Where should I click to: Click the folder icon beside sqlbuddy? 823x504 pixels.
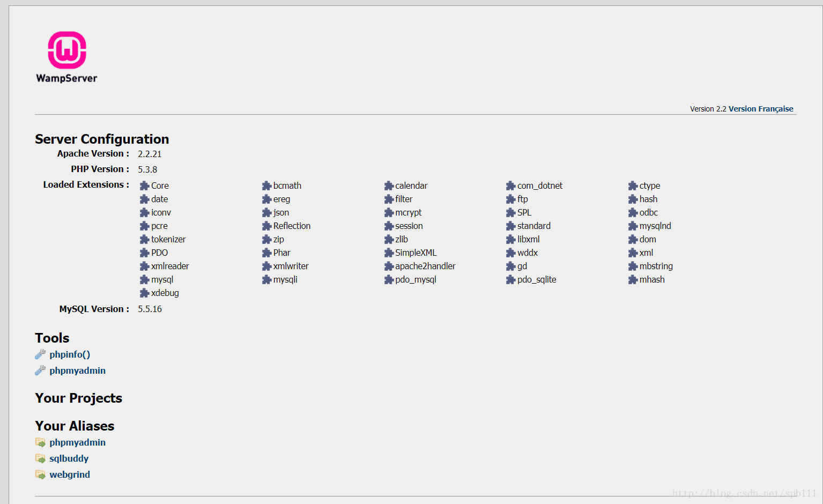(x=40, y=458)
